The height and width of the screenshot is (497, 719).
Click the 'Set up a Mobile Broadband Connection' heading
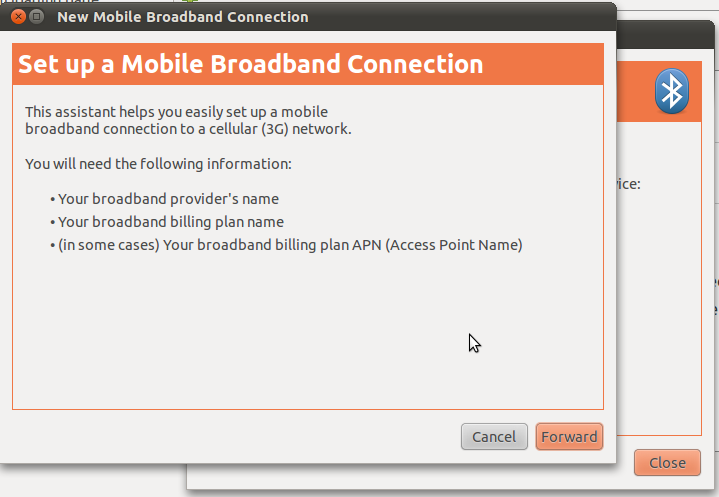pyautogui.click(x=250, y=65)
